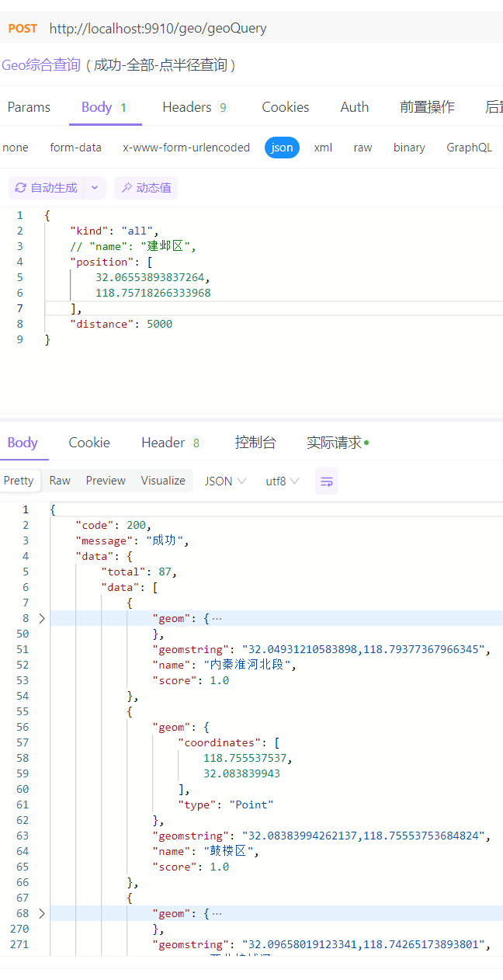Switch to the 控制台 console tab

click(x=255, y=443)
